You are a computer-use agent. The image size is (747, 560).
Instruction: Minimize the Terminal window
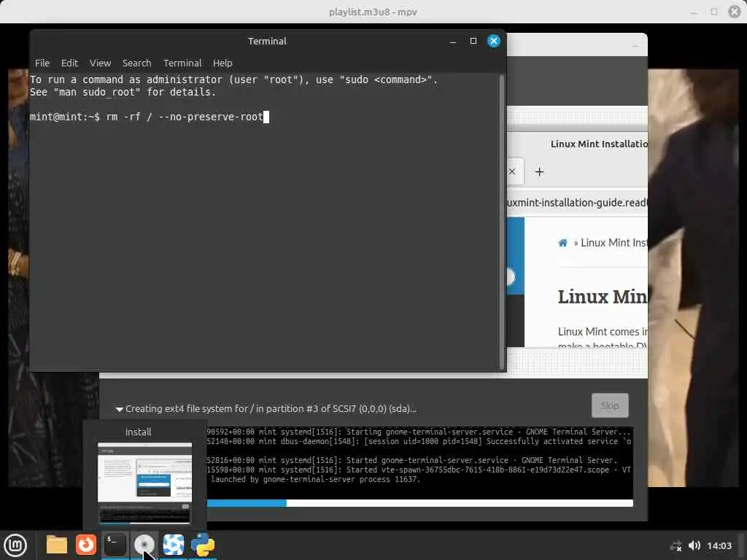coord(452,41)
